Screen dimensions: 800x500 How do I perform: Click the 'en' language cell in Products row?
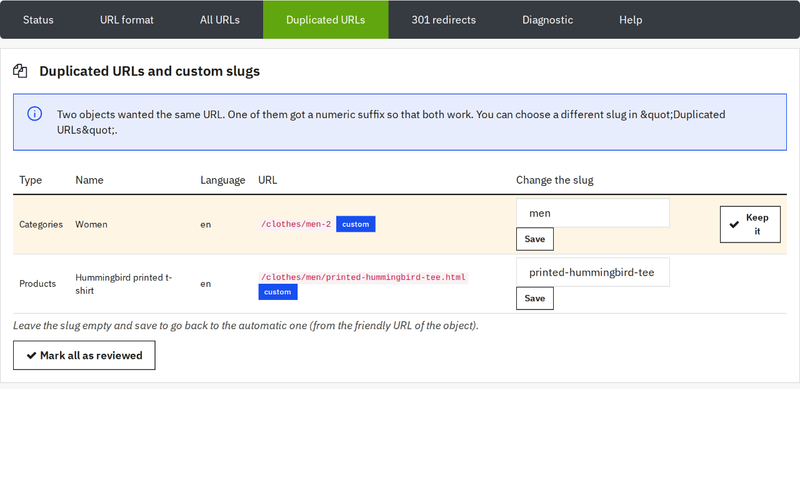tap(206, 284)
